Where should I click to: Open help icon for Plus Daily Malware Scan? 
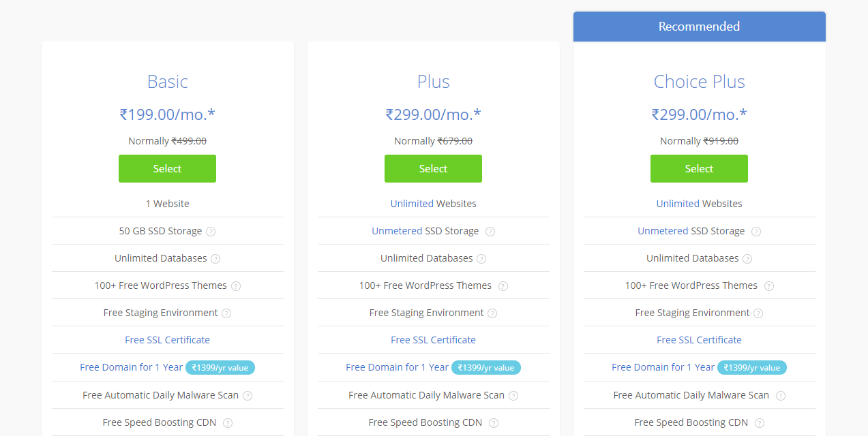(x=513, y=396)
